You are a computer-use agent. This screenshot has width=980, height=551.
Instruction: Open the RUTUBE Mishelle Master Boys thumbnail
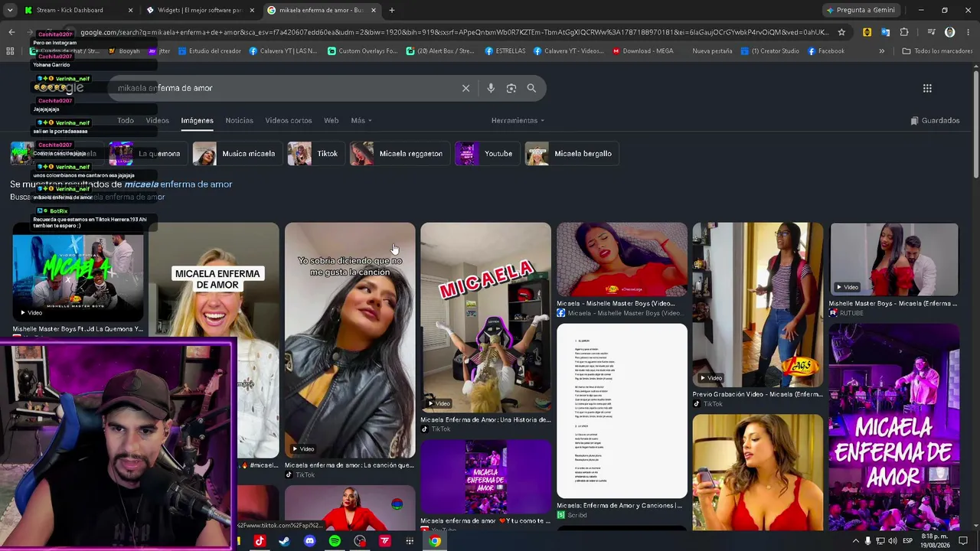pos(894,259)
